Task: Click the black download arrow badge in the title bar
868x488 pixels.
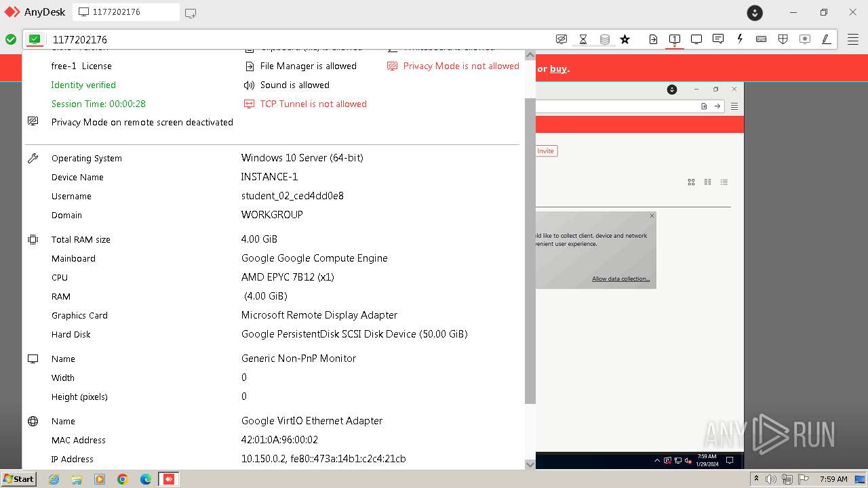Action: tap(755, 13)
